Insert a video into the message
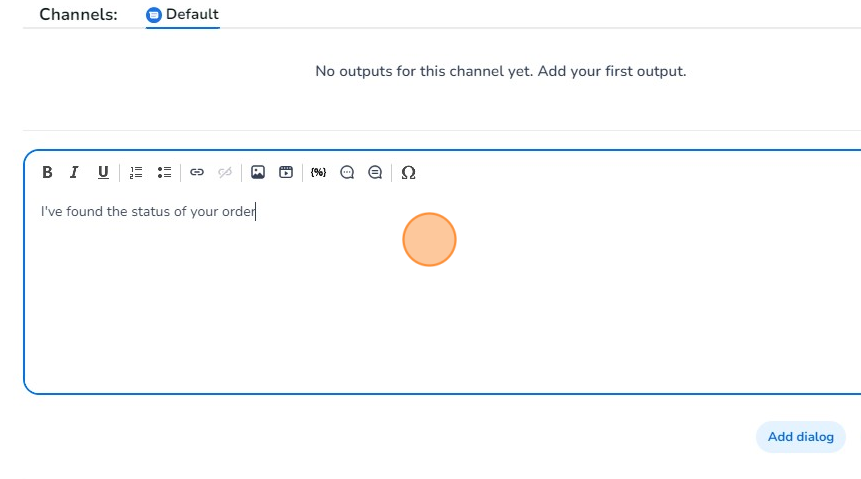The height and width of the screenshot is (479, 861). coord(286,172)
